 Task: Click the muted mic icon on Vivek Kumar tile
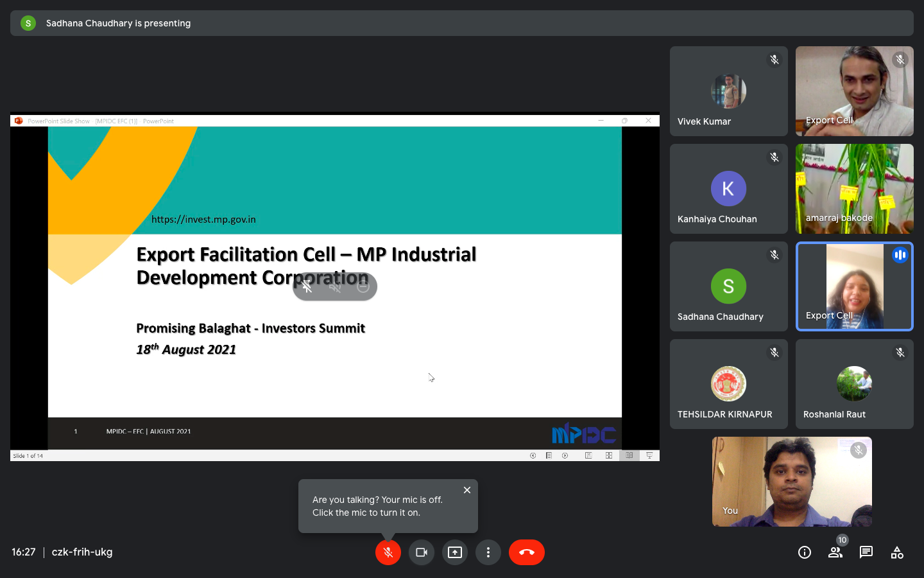pos(774,60)
